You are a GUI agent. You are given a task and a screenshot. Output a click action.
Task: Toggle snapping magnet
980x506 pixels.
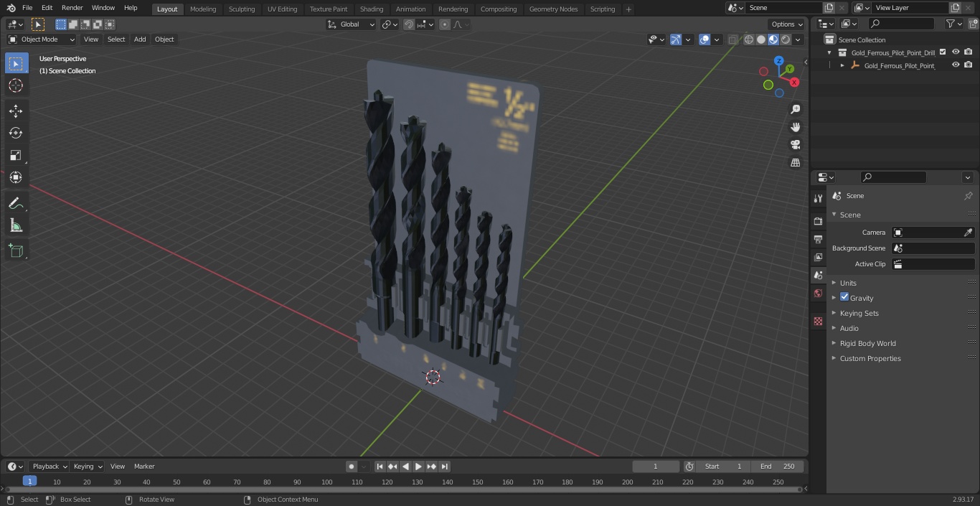408,24
